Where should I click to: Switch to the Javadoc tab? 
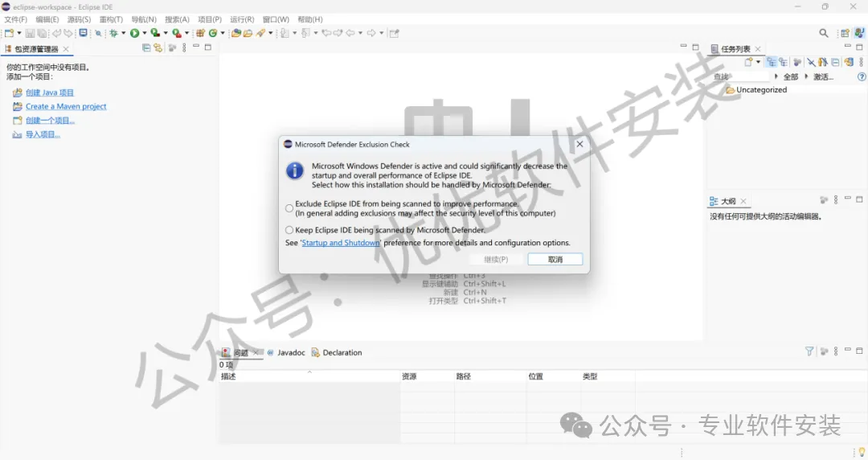click(x=286, y=352)
